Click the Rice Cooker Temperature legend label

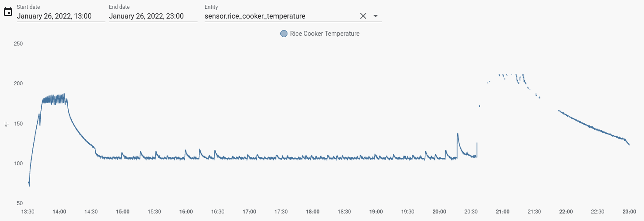coord(325,34)
